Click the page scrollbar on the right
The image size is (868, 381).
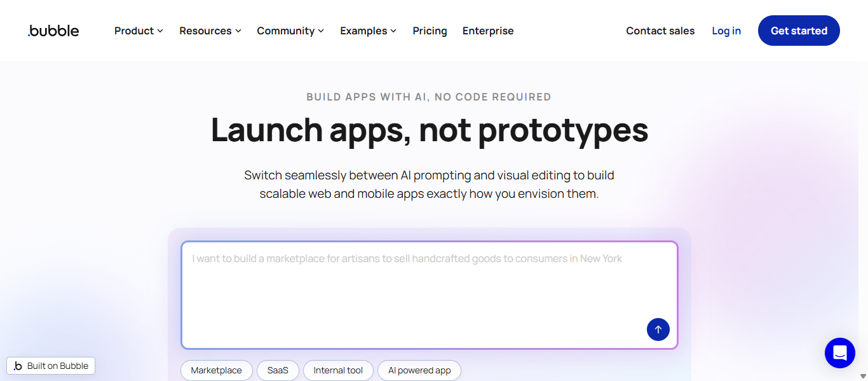pyautogui.click(x=864, y=191)
